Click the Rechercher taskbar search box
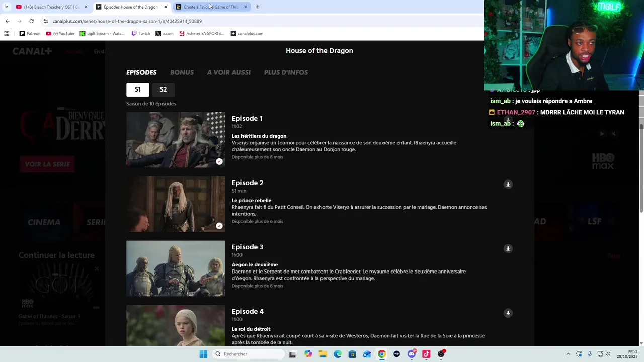 249,354
